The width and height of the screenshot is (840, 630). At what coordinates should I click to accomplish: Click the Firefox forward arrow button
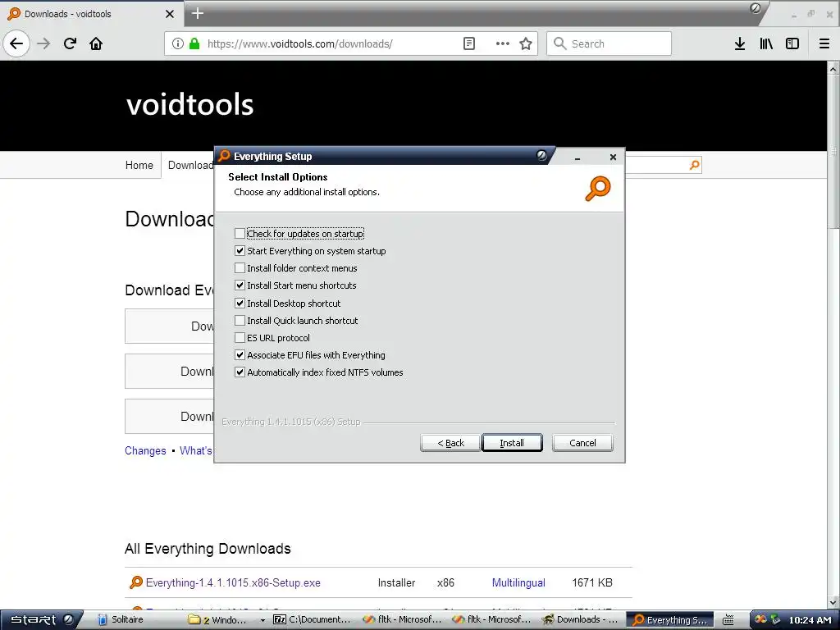coord(43,43)
